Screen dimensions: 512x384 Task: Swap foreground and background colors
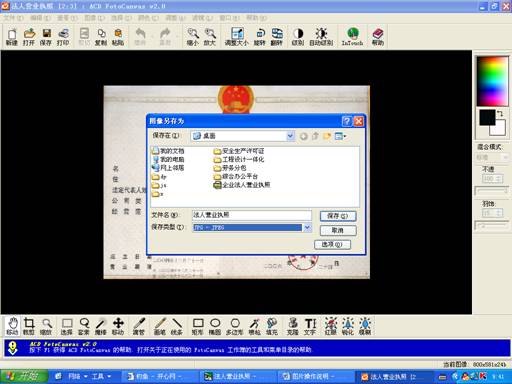500,114
